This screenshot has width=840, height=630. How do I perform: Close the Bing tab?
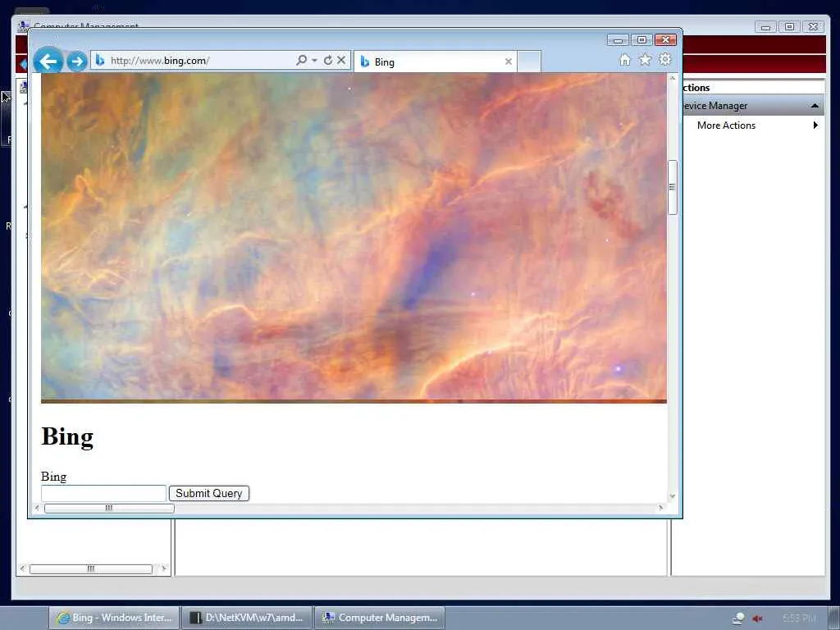tap(509, 62)
